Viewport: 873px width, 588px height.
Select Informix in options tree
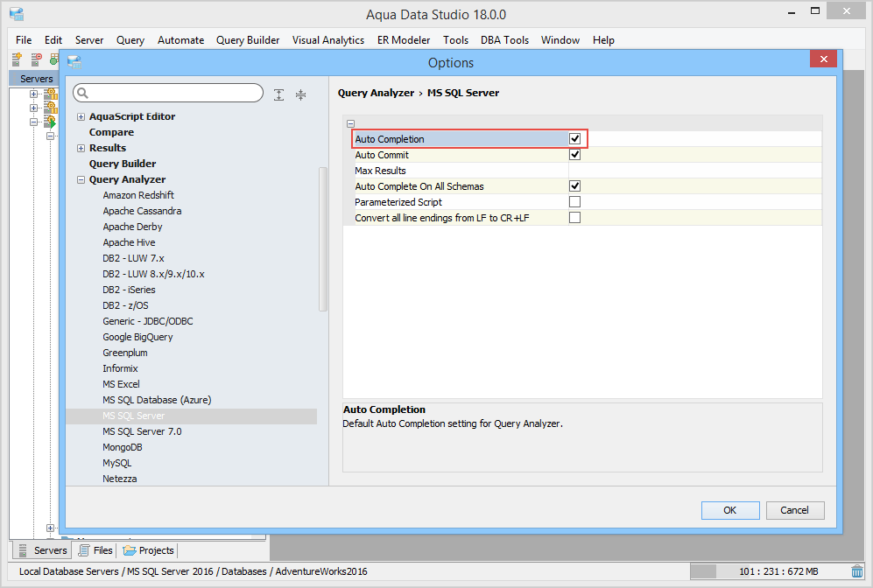click(x=120, y=368)
